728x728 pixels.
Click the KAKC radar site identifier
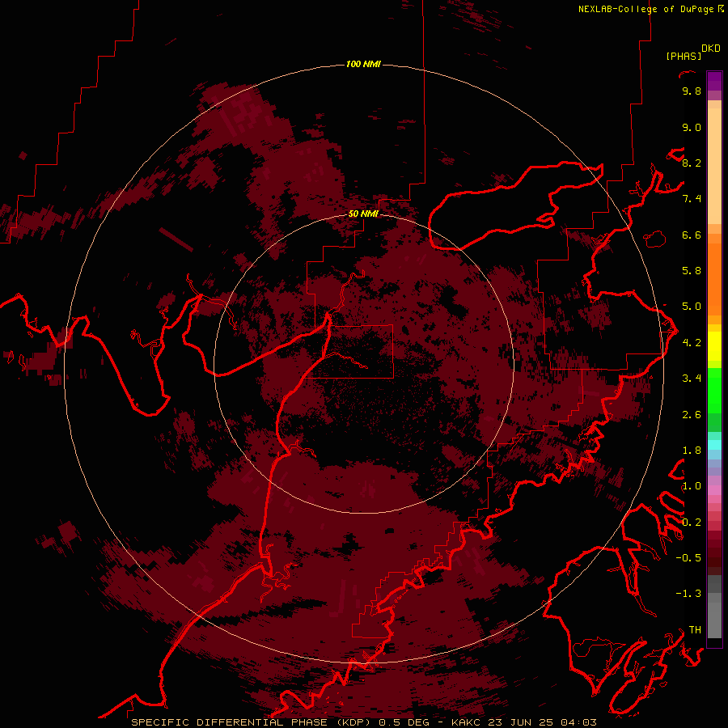tap(467, 722)
